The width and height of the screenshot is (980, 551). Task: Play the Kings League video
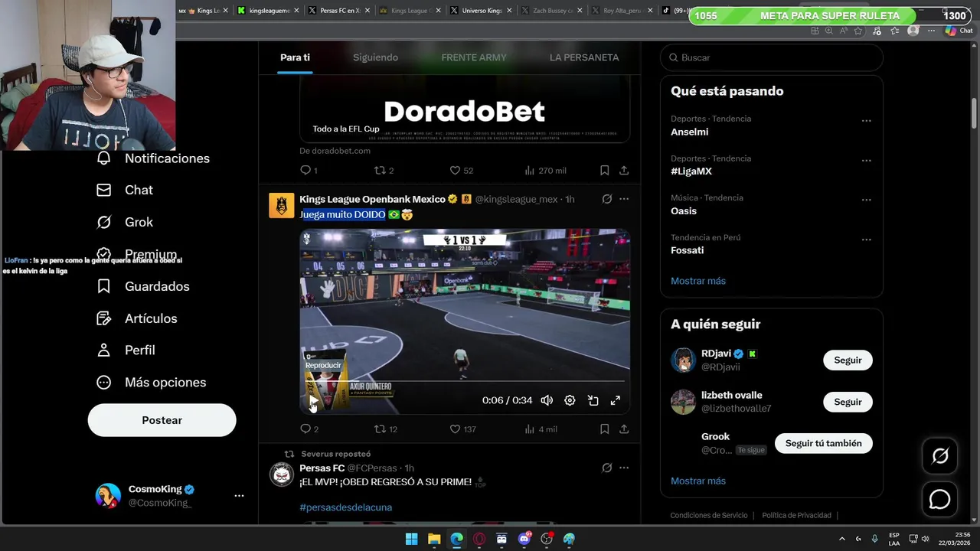pos(313,400)
